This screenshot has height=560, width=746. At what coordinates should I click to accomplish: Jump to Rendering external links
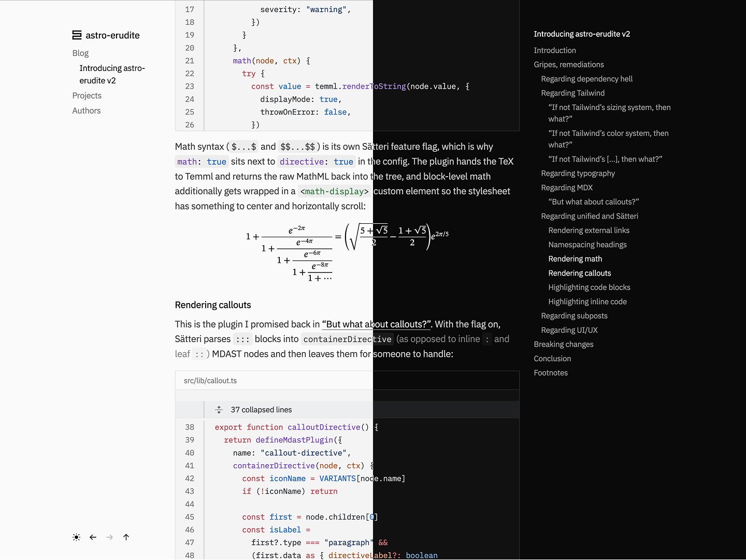[589, 230]
